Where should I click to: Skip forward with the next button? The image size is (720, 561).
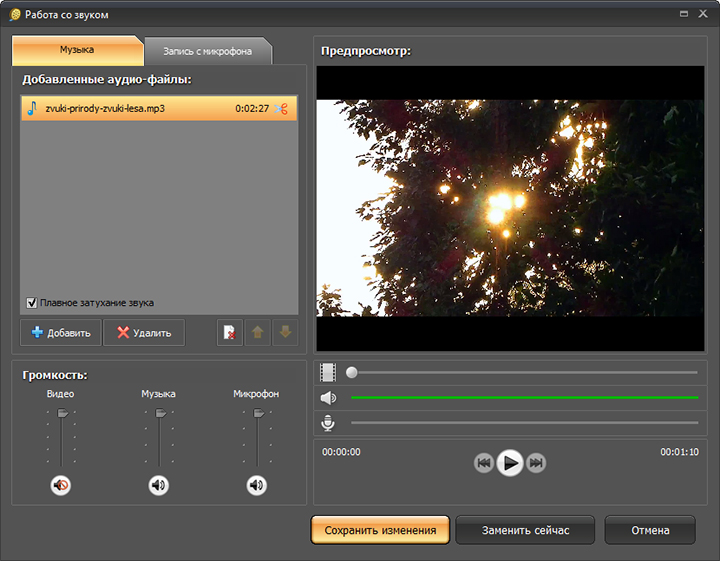point(536,463)
